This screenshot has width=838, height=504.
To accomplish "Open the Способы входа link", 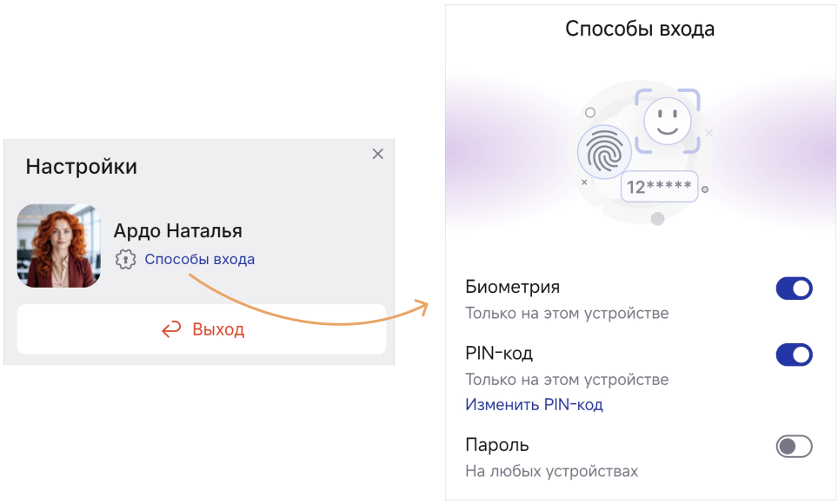I will [x=199, y=259].
